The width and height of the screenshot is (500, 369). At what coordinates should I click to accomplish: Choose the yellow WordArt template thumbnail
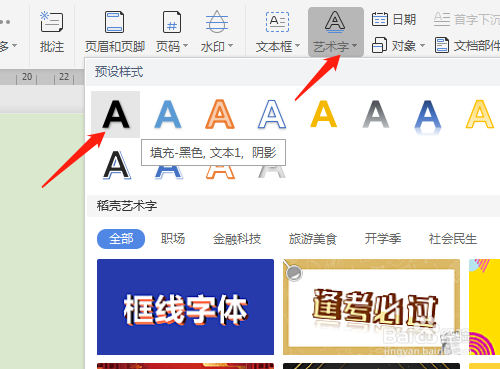pyautogui.click(x=484, y=307)
